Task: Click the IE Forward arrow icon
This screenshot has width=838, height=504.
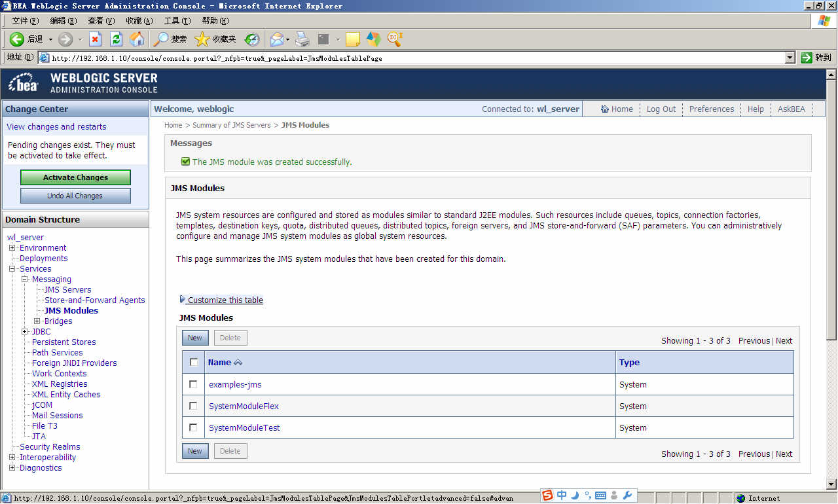Action: coord(65,39)
